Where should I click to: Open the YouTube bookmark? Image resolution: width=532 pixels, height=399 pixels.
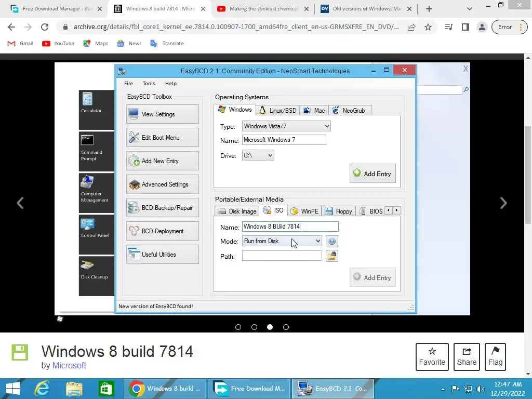click(x=58, y=44)
